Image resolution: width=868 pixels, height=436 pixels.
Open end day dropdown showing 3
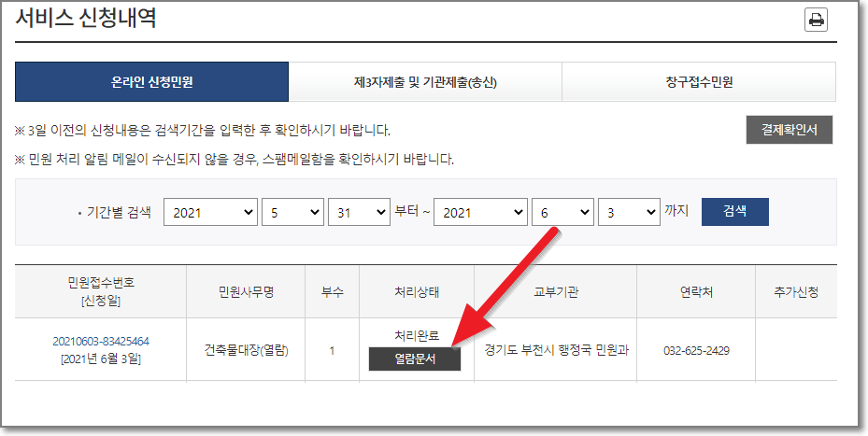[x=629, y=212]
